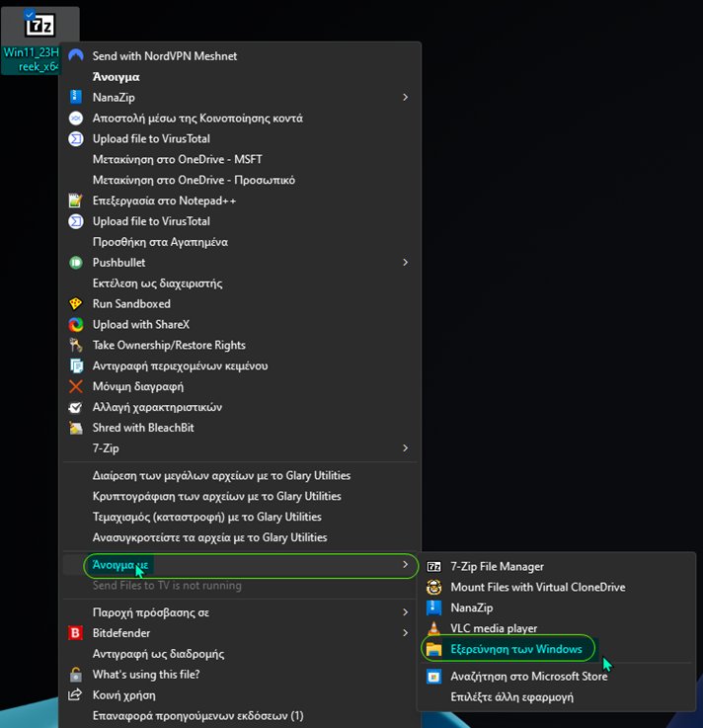Viewport: 703px width, 728px height.
Task: Choose Take Ownership/Restore Rights
Action: coord(169,345)
